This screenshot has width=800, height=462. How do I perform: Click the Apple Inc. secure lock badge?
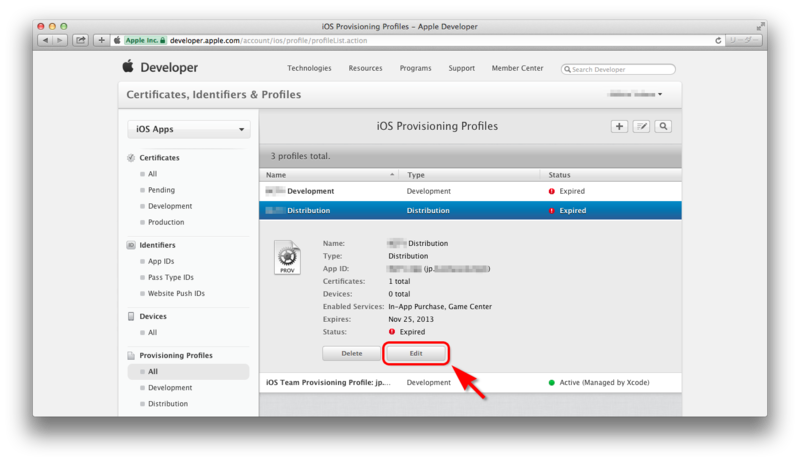click(145, 40)
